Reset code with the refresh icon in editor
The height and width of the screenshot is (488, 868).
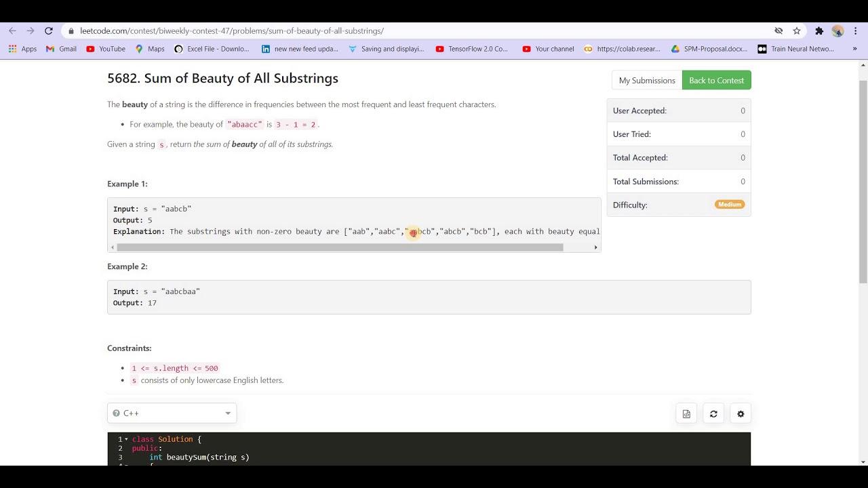tap(713, 414)
